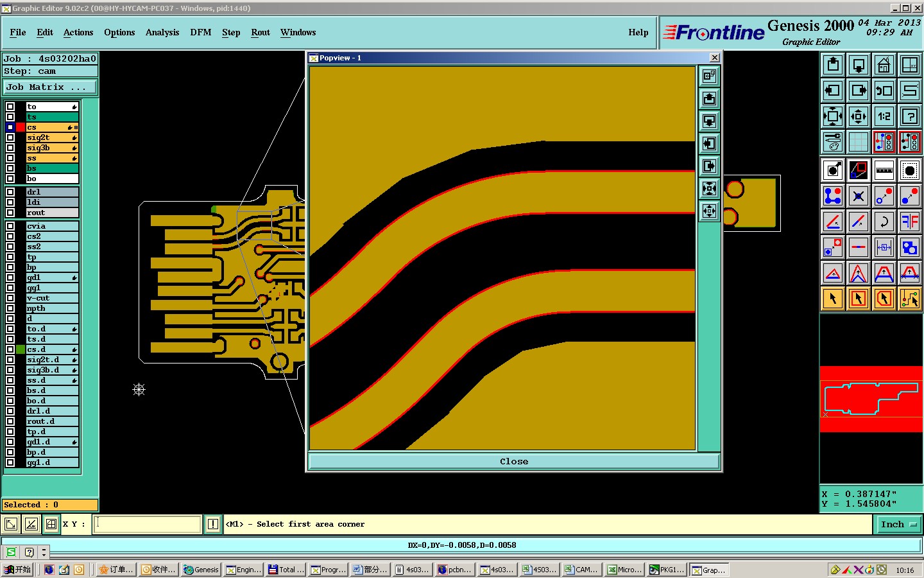This screenshot has width=924, height=578.
Task: Open the Rout menu
Action: click(260, 32)
